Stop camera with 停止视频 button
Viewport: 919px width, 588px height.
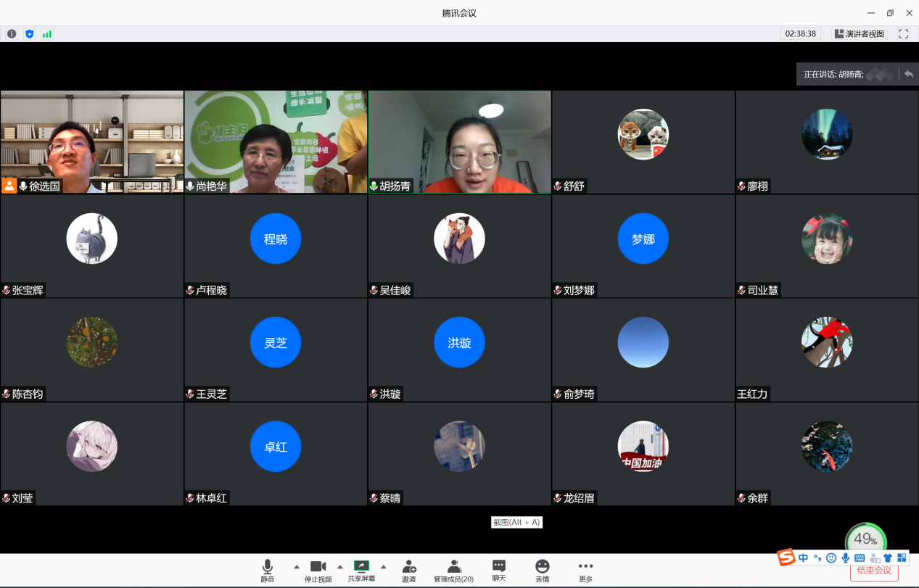[318, 570]
